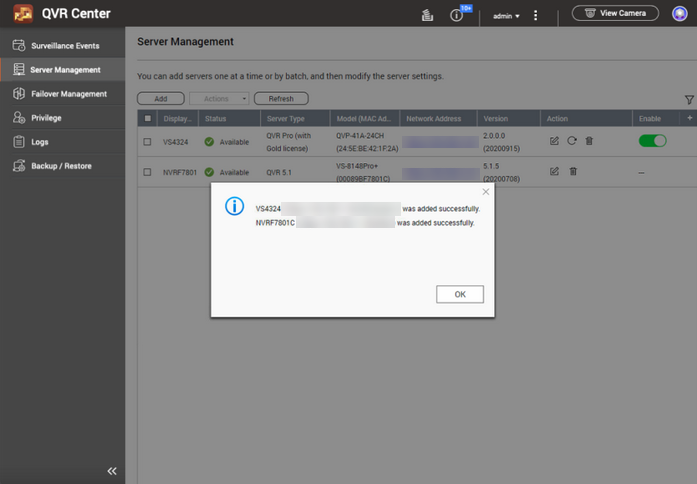Click the NVRF7801 display name cell

coord(180,172)
